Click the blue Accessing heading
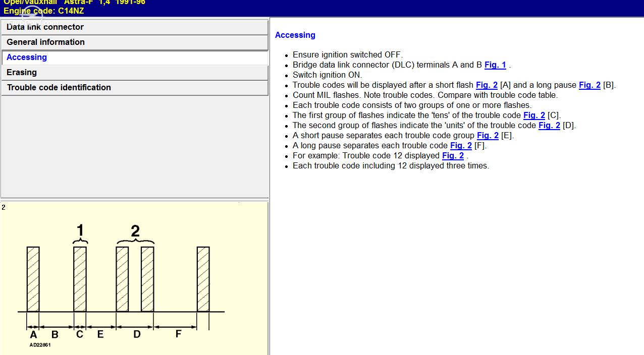The image size is (644, 355). click(x=295, y=35)
